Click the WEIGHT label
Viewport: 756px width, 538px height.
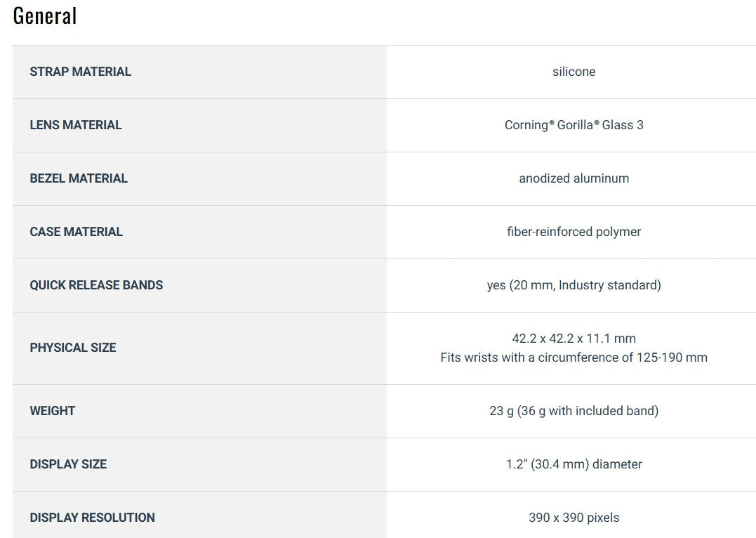tap(53, 411)
